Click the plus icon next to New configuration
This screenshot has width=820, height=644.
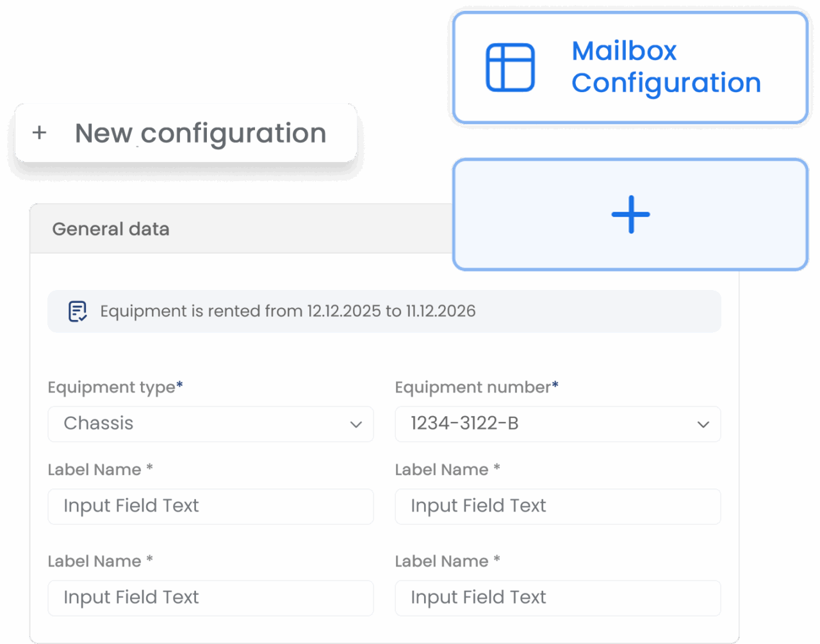click(39, 133)
